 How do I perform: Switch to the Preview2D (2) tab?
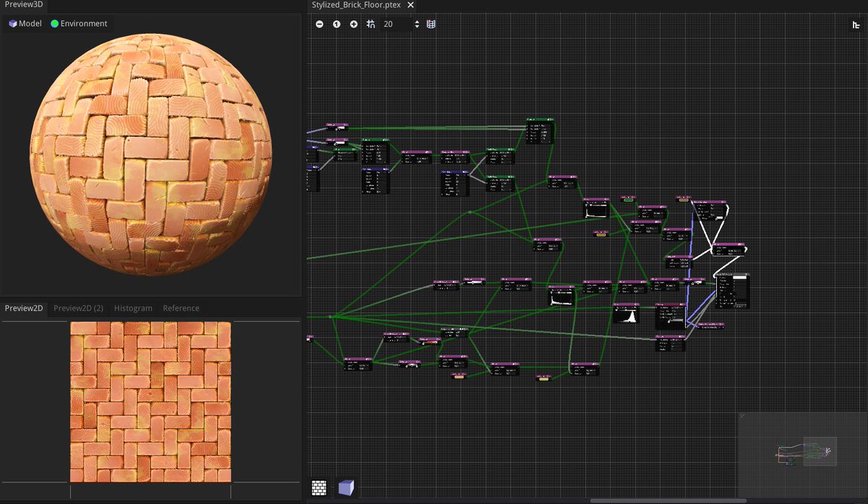click(78, 308)
